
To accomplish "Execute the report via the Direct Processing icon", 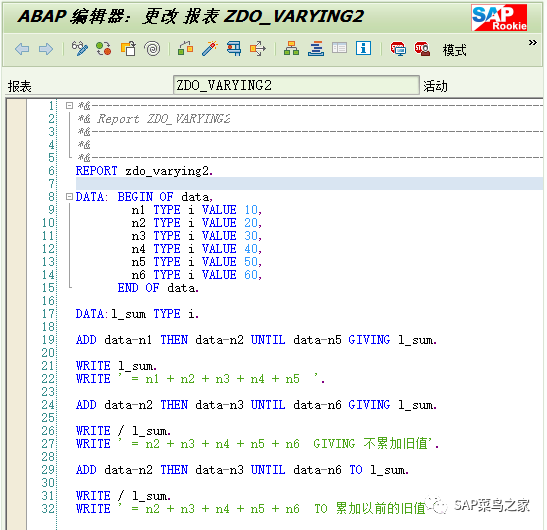I will point(234,48).
